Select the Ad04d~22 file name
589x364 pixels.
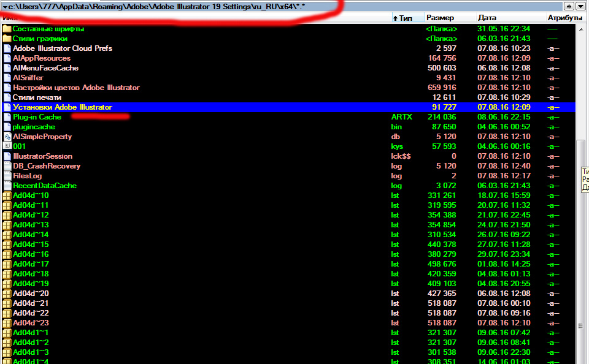(31, 313)
